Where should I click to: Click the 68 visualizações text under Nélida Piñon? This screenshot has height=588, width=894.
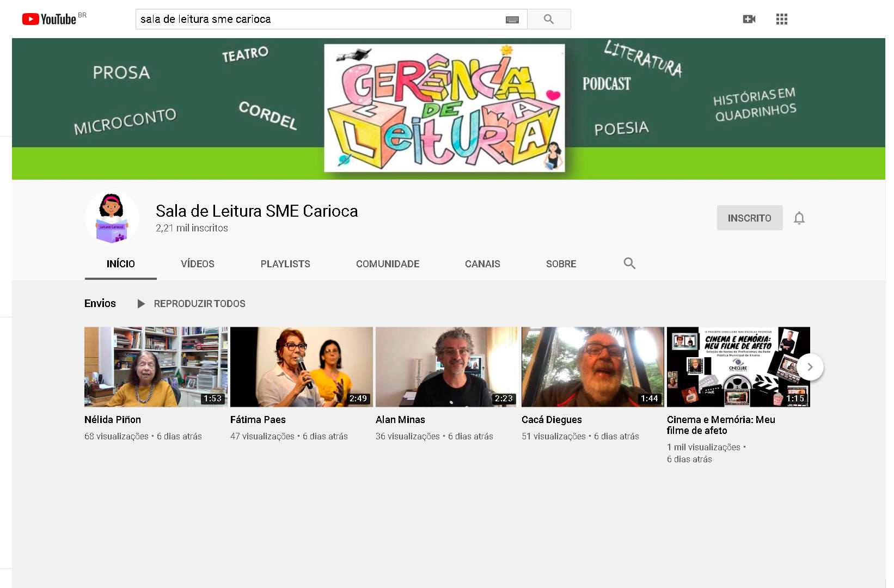click(117, 437)
